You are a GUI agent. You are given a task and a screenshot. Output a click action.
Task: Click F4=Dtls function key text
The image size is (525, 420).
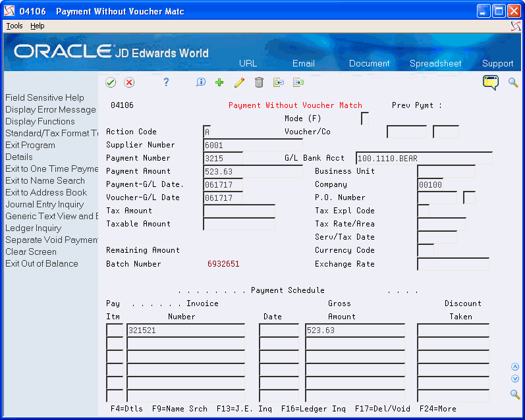coord(126,409)
